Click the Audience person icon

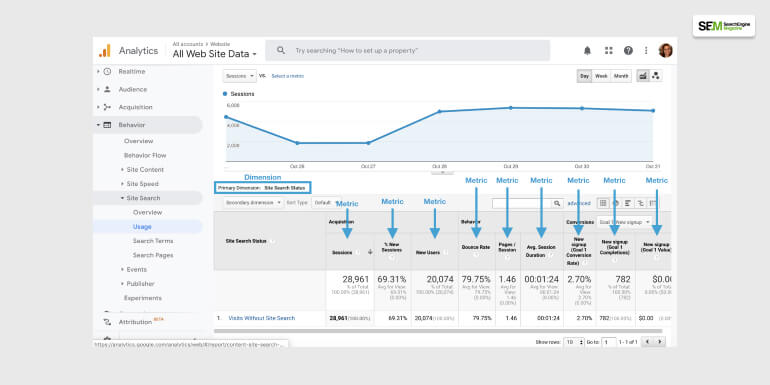tap(107, 89)
